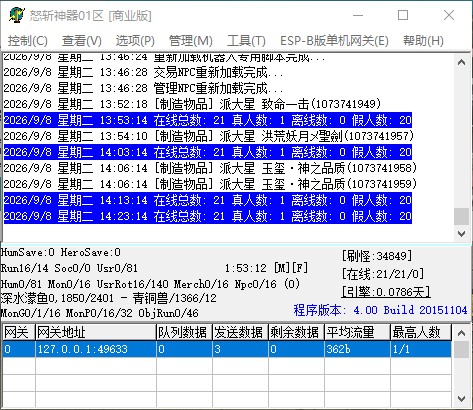Viewport: 473px width, 410px height.
Task: Click the 362b average traffic cell
Action: click(x=357, y=349)
